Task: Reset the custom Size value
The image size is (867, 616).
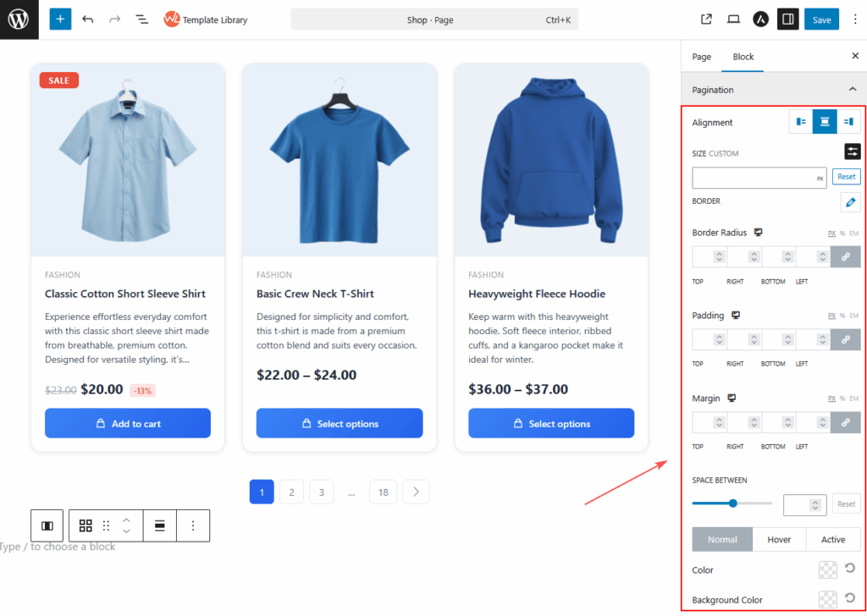Action: pyautogui.click(x=846, y=176)
